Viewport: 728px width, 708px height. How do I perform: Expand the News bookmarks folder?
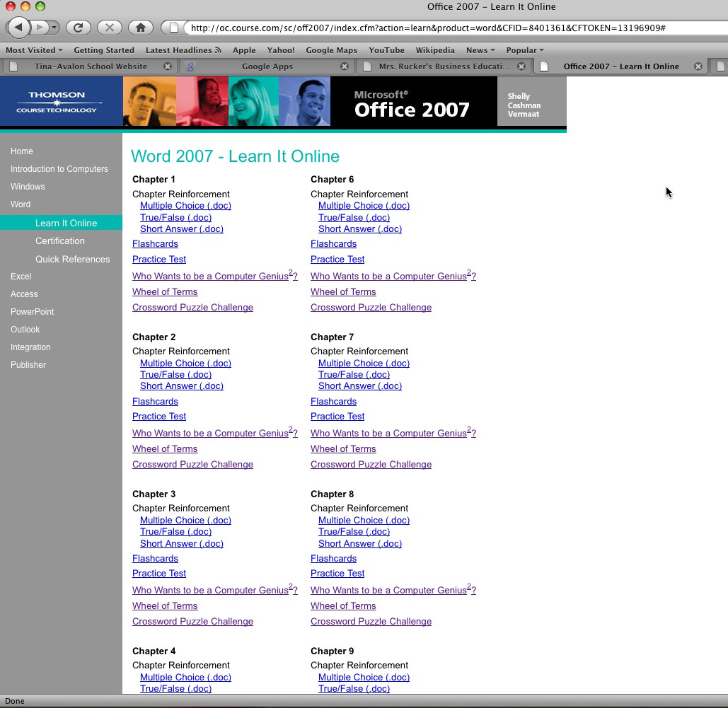pyautogui.click(x=480, y=50)
